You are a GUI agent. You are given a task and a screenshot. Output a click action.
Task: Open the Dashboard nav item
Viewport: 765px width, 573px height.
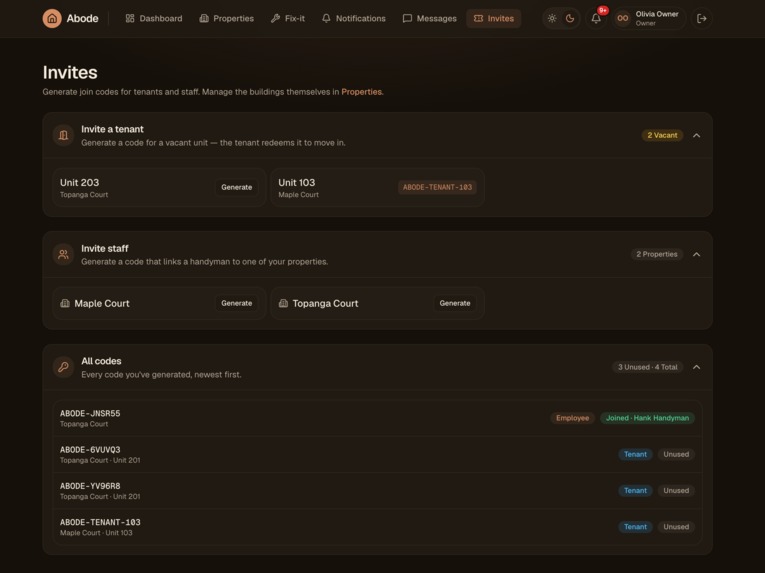coord(154,19)
